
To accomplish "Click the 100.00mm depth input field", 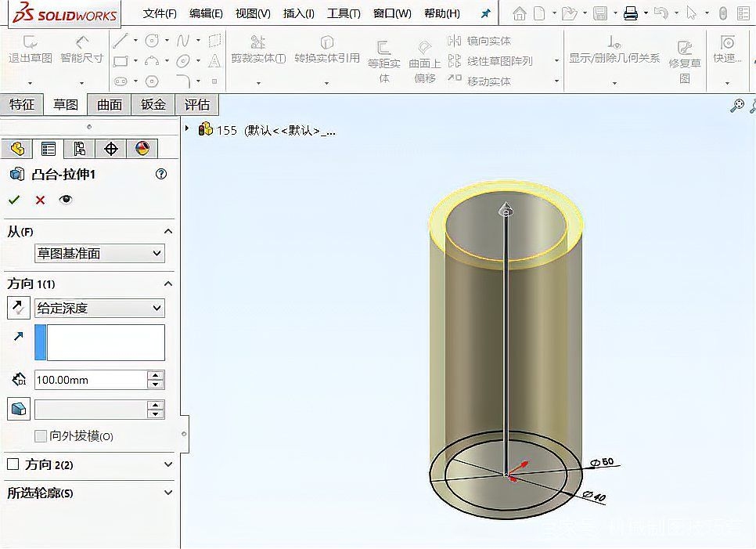I will (x=90, y=380).
